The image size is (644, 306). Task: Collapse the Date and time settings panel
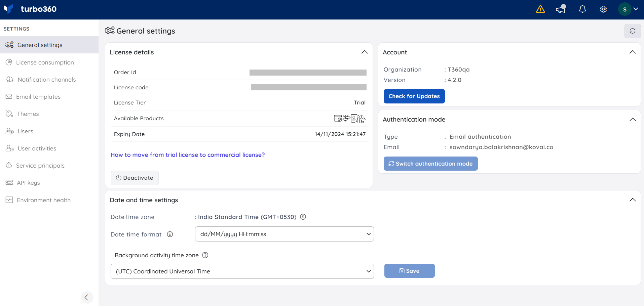633,200
